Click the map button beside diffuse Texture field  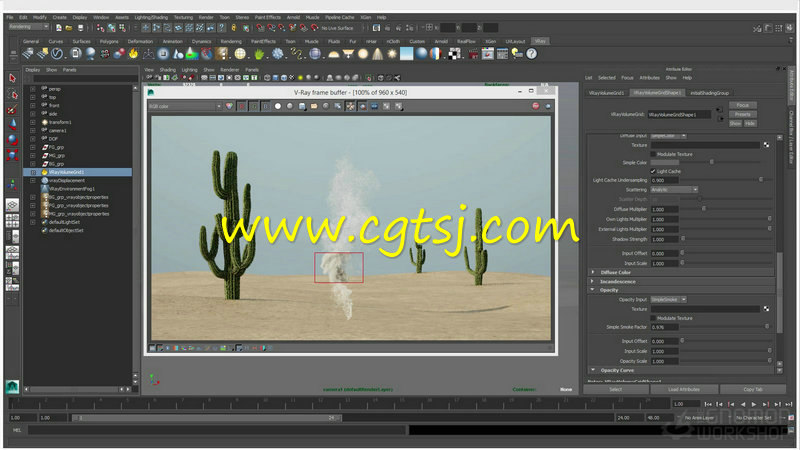(x=766, y=145)
